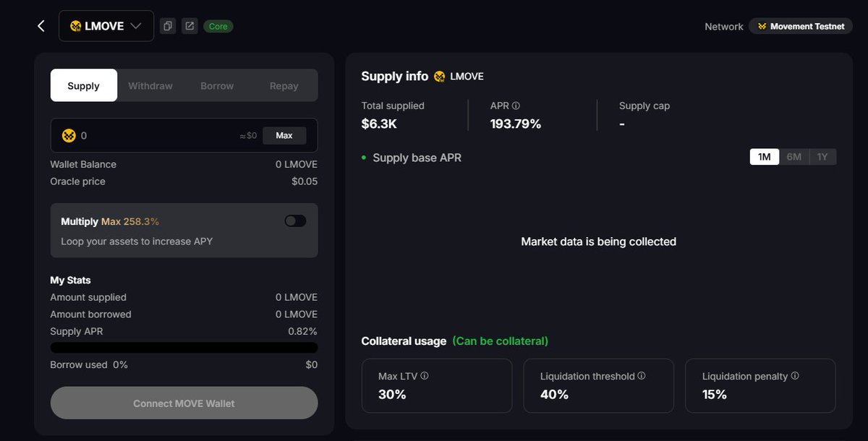Click the Supply APR value 0.82%
Image resolution: width=868 pixels, height=441 pixels.
click(302, 331)
